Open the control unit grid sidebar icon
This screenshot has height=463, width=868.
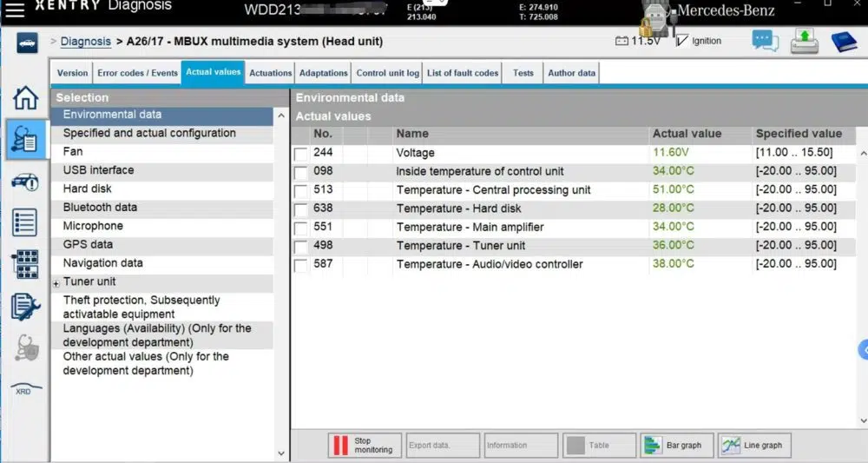25,263
